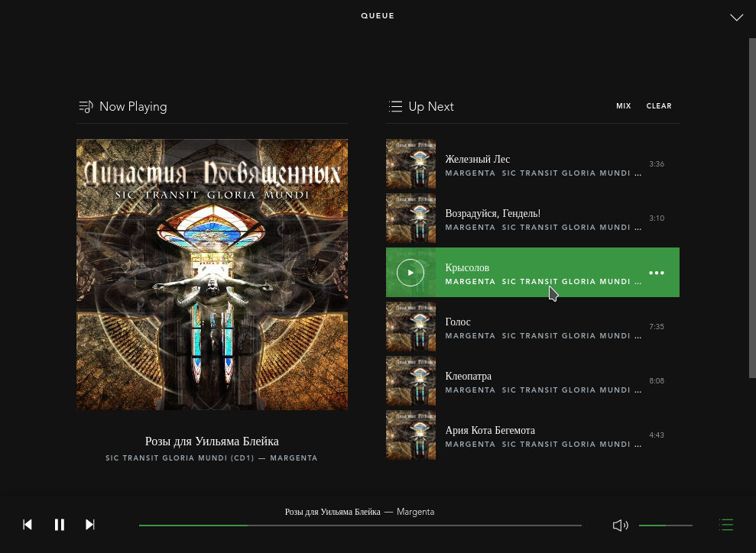Open Margenta artist link in player bar
Viewport: 756px width, 553px height.
(415, 512)
